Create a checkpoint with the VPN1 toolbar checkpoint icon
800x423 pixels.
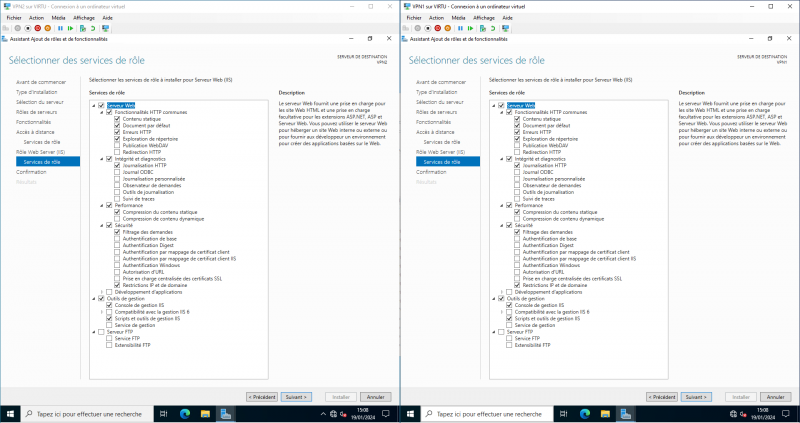pyautogui.click(x=483, y=28)
